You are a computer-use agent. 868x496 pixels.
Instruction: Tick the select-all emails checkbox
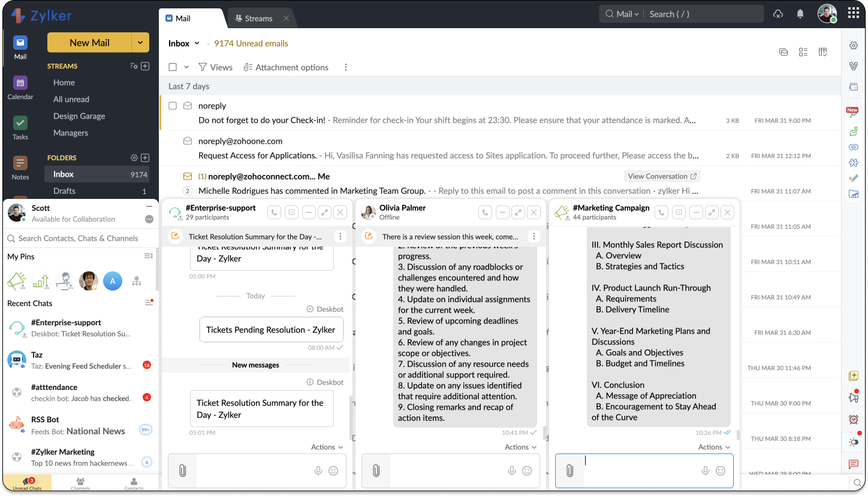pos(173,67)
